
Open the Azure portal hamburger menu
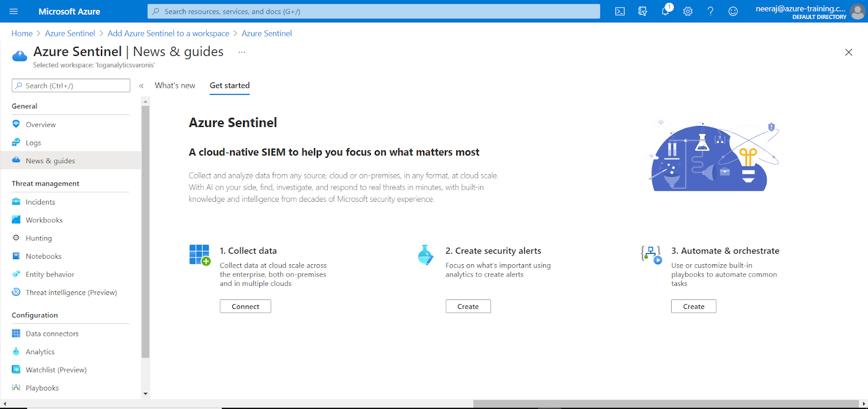tap(14, 11)
